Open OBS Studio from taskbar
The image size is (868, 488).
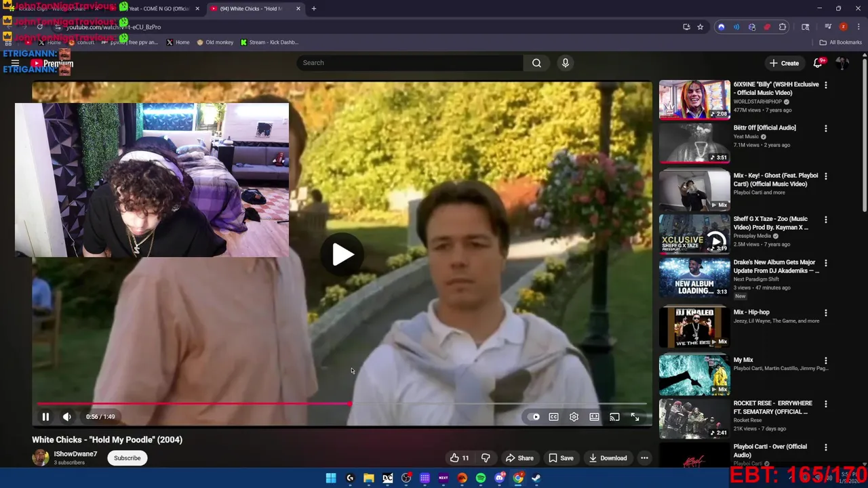tap(406, 478)
